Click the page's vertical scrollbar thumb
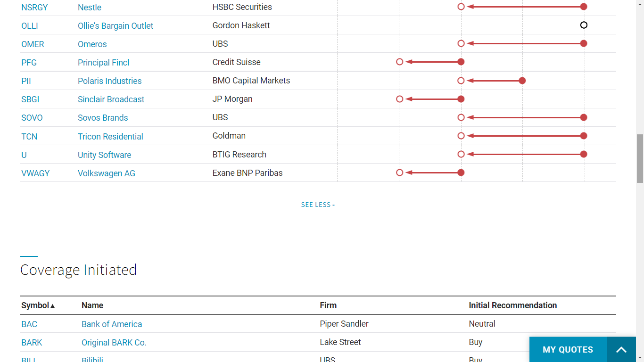The height and width of the screenshot is (362, 644). [640, 158]
